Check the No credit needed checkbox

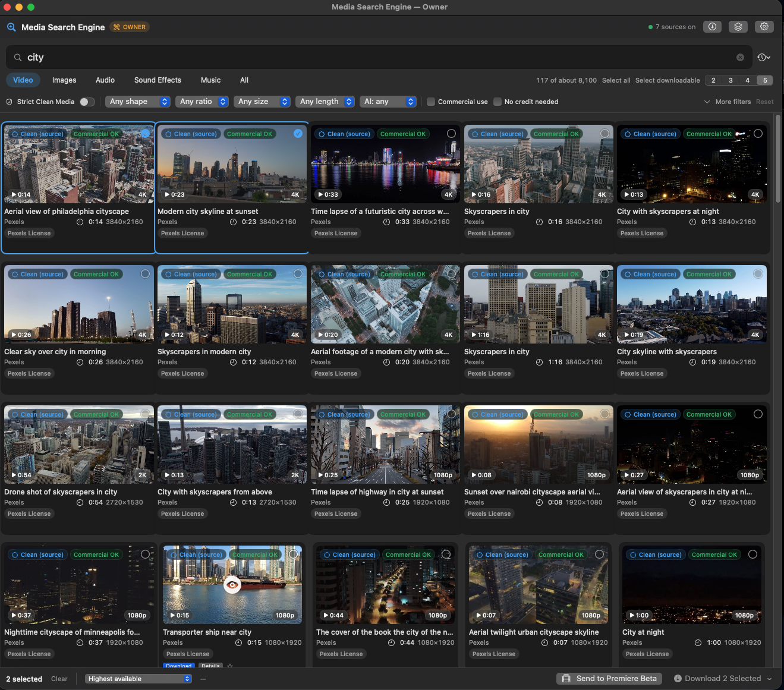[x=498, y=102]
